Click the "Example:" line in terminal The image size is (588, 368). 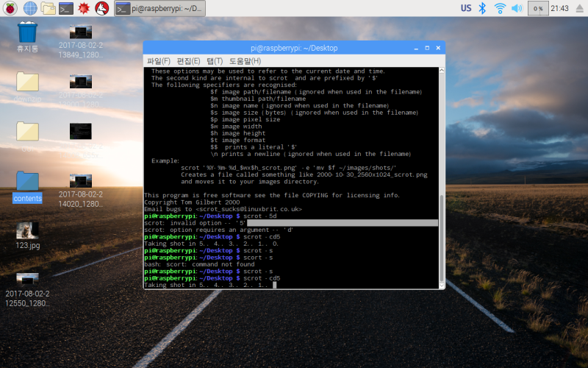[165, 160]
